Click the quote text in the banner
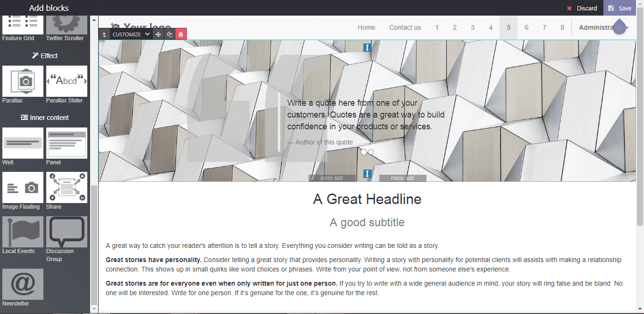This screenshot has height=314, width=644. [366, 115]
